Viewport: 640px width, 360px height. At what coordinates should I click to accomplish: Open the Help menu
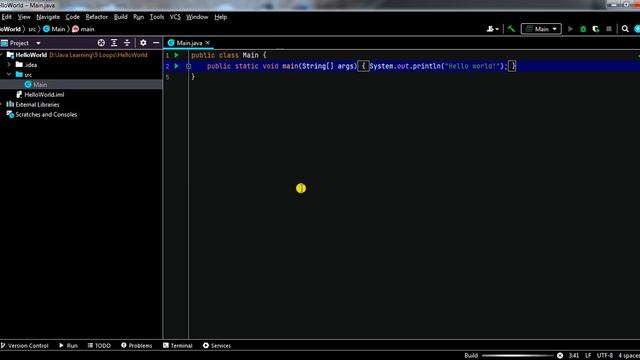coord(220,17)
